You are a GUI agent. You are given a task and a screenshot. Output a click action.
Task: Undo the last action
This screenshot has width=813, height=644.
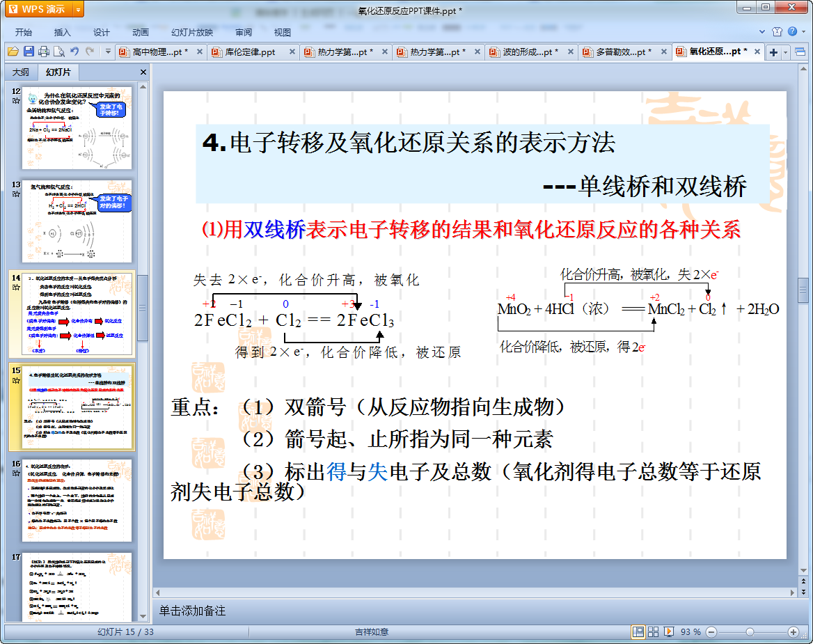tap(74, 52)
